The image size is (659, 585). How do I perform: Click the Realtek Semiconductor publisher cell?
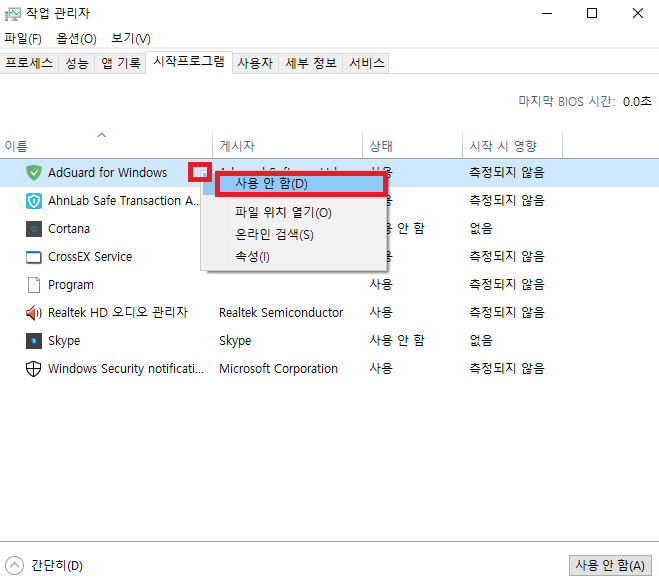(281, 313)
